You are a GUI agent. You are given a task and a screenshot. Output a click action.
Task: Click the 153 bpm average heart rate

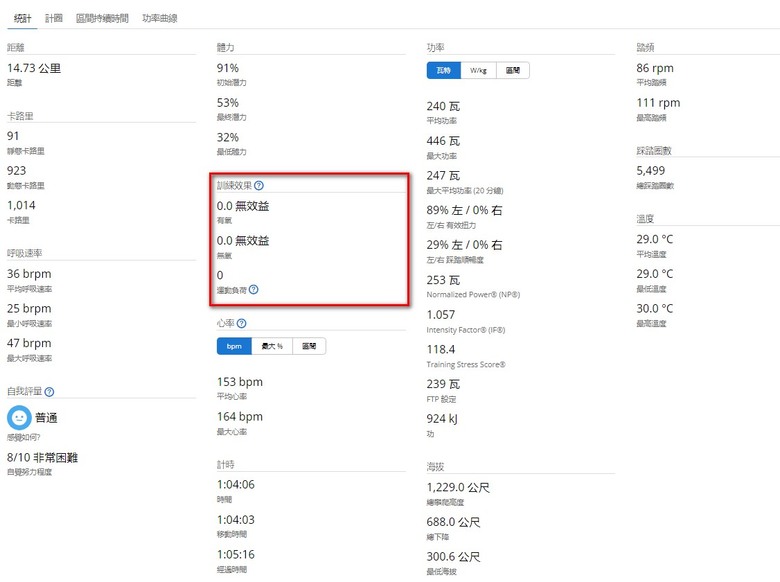pos(240,382)
